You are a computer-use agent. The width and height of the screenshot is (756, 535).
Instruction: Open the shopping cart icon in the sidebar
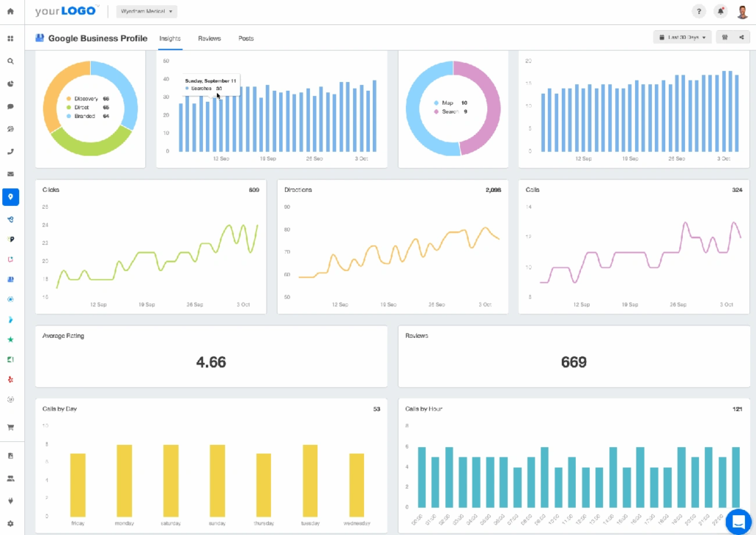click(10, 427)
